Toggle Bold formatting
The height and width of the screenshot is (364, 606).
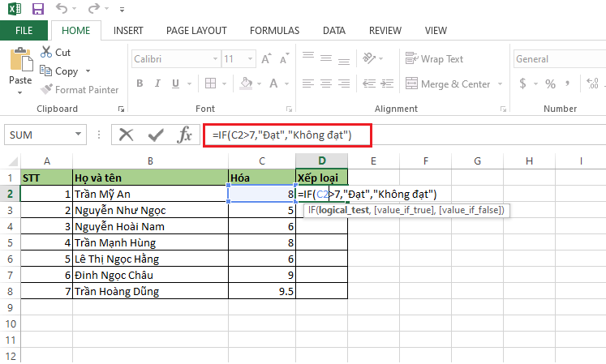(140, 84)
